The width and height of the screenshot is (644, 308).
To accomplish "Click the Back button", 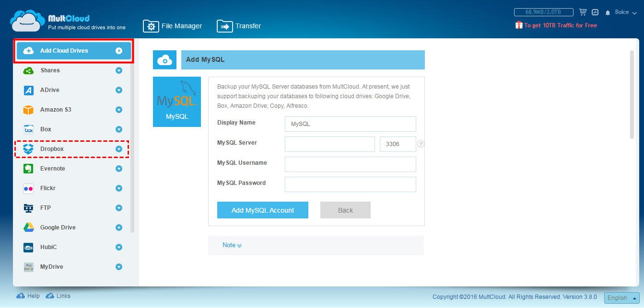I will point(345,210).
